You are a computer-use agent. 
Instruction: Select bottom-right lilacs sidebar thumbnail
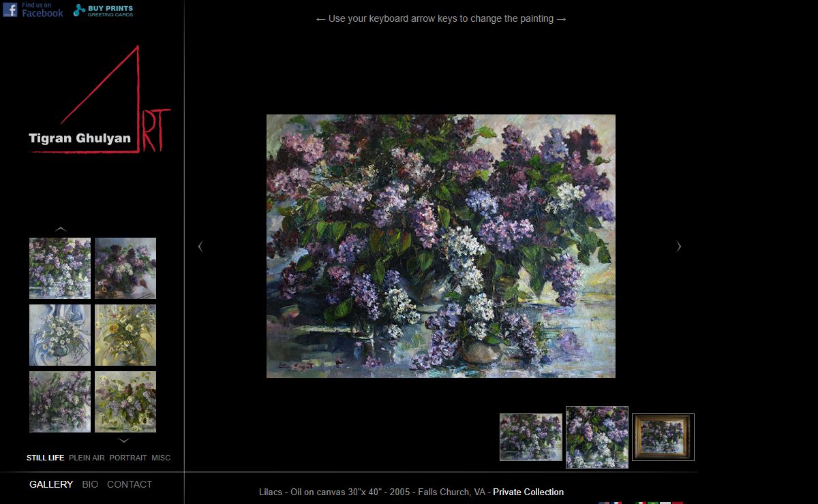(x=125, y=402)
